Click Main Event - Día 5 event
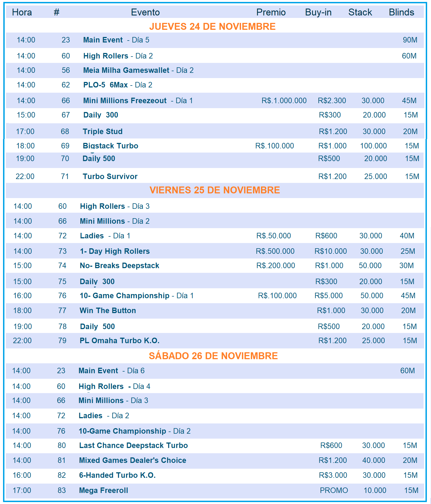This screenshot has width=431, height=504. 116,40
